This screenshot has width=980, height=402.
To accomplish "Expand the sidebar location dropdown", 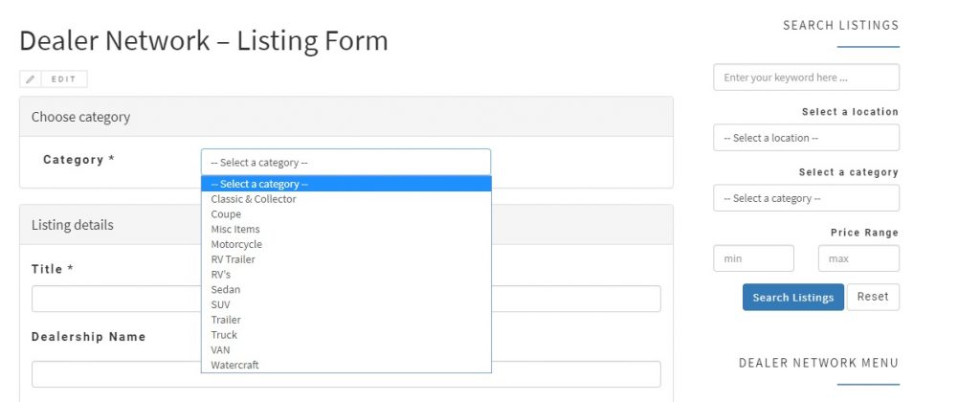I will (x=806, y=138).
